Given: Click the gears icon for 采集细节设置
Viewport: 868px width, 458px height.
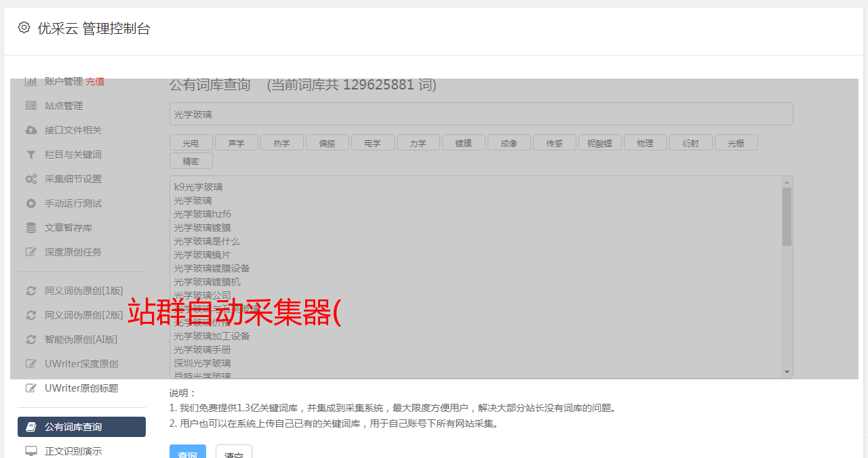Looking at the screenshot, I should 31,179.
